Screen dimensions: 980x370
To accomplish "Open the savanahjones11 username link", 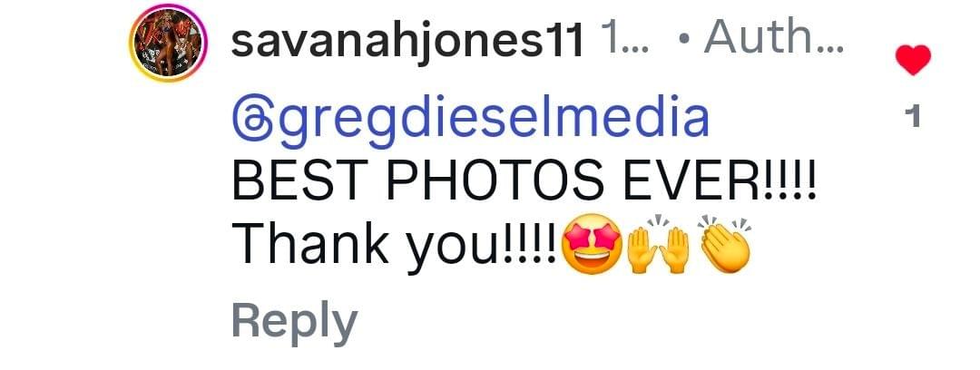I will (x=408, y=41).
